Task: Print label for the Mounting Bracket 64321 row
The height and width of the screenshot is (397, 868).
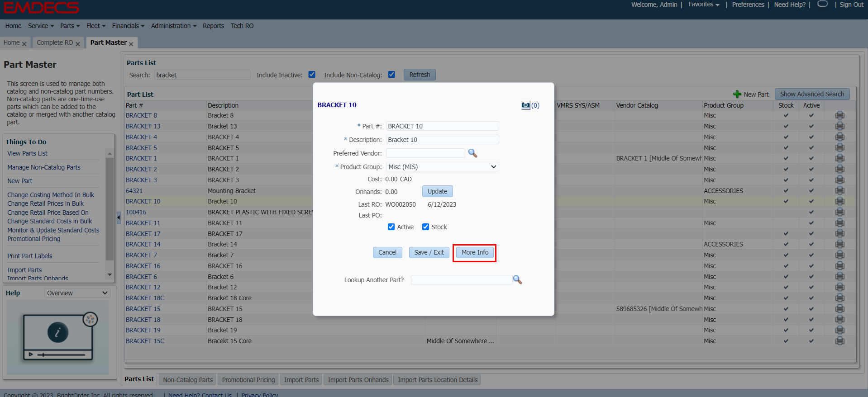Action: 840,191
